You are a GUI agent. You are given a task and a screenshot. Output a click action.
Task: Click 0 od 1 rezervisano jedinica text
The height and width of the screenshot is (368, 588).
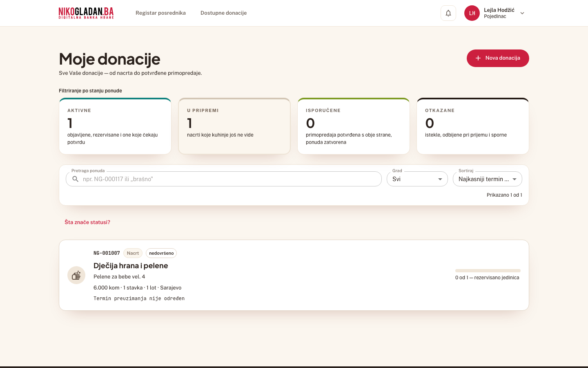point(487,278)
